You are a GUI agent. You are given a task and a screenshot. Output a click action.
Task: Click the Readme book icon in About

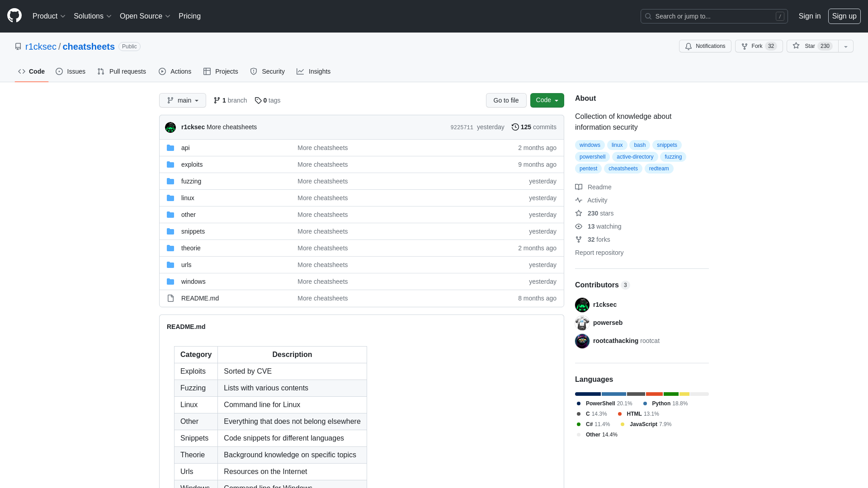tap(579, 187)
